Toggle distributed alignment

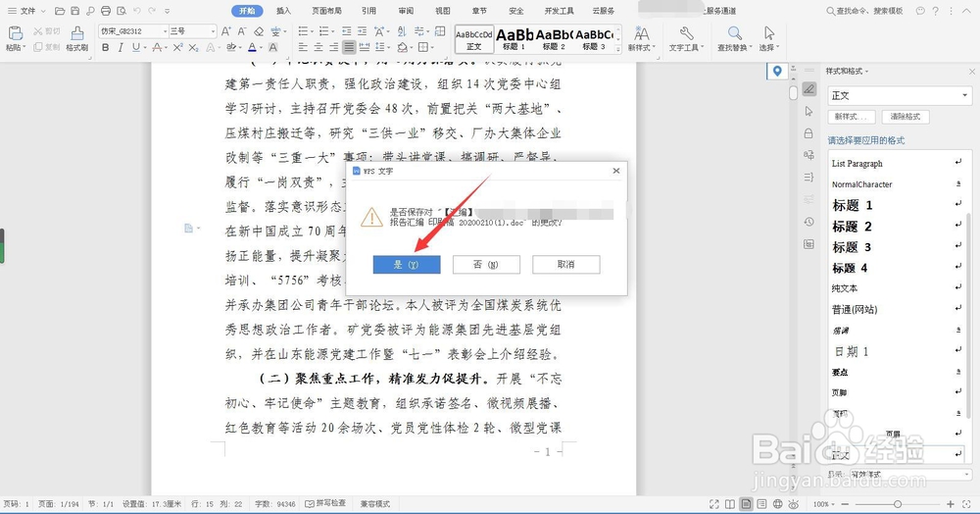[364, 47]
